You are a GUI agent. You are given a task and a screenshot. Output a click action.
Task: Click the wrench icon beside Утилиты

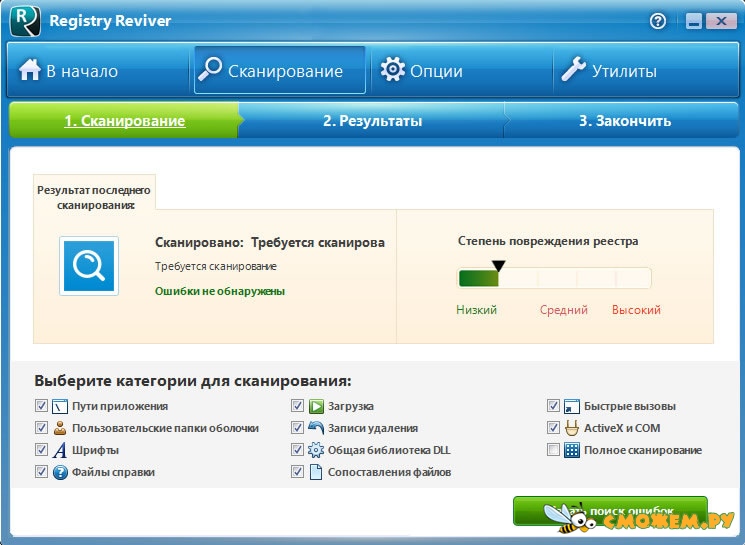click(x=573, y=69)
